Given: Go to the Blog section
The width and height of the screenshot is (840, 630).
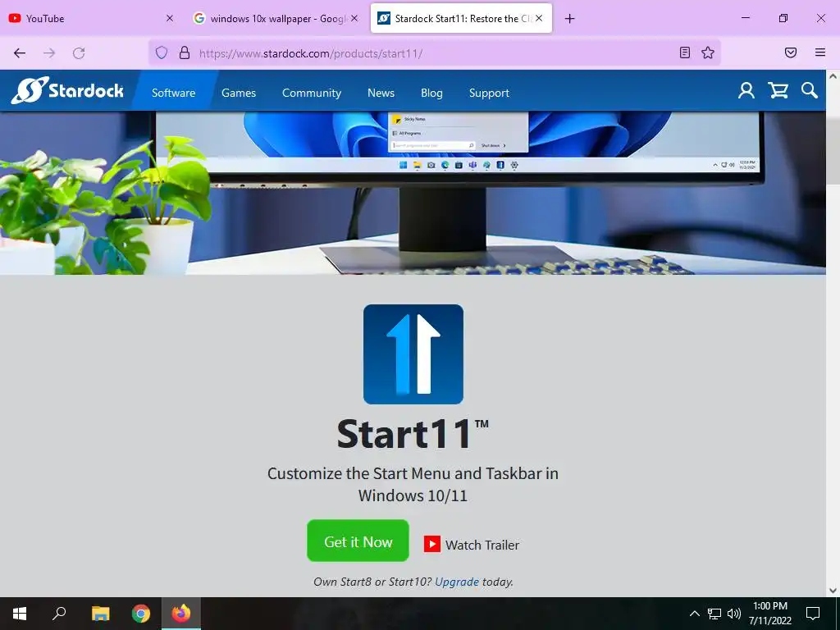Looking at the screenshot, I should coord(431,93).
